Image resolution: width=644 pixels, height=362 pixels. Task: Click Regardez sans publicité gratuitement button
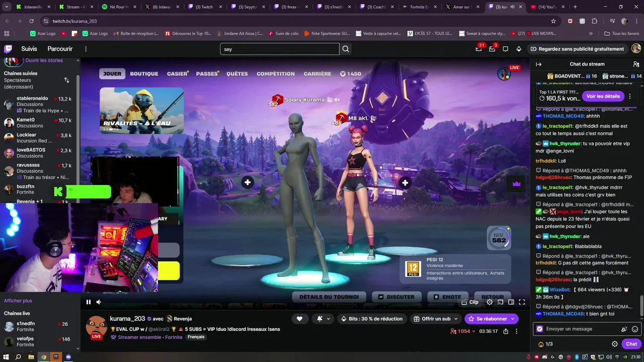point(577,49)
